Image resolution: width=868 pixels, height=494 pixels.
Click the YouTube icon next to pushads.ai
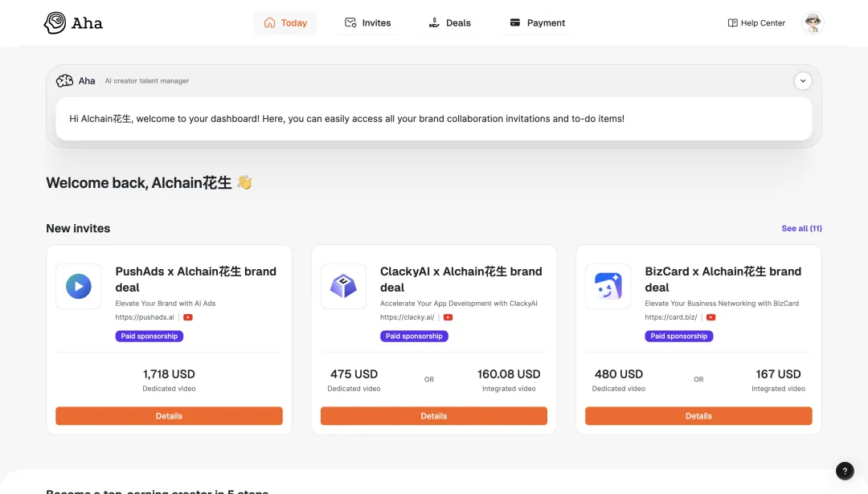188,317
